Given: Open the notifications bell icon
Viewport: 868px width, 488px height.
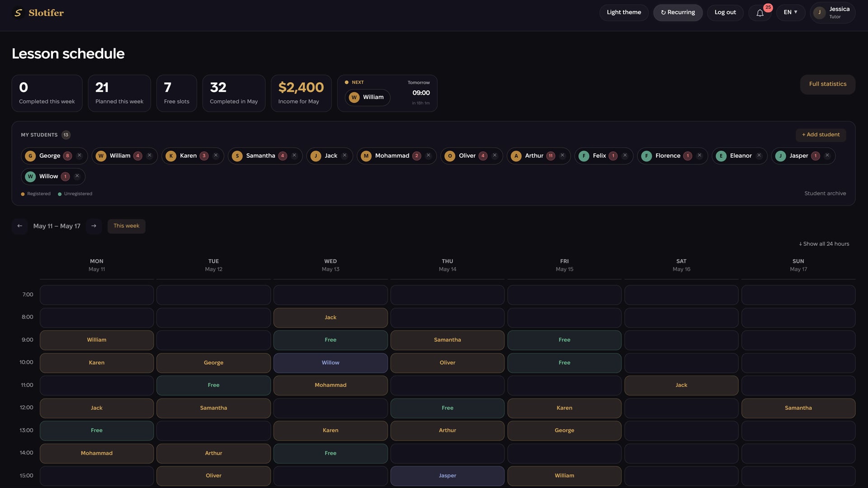Looking at the screenshot, I should [760, 13].
